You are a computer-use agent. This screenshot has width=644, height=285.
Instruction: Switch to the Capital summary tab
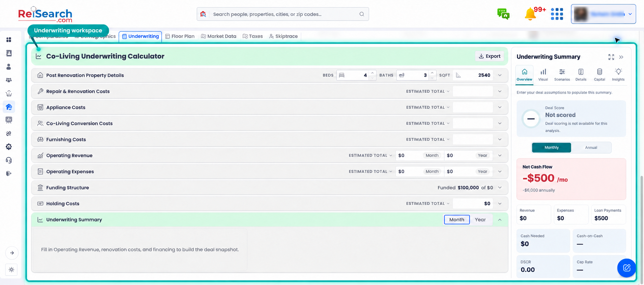point(599,75)
